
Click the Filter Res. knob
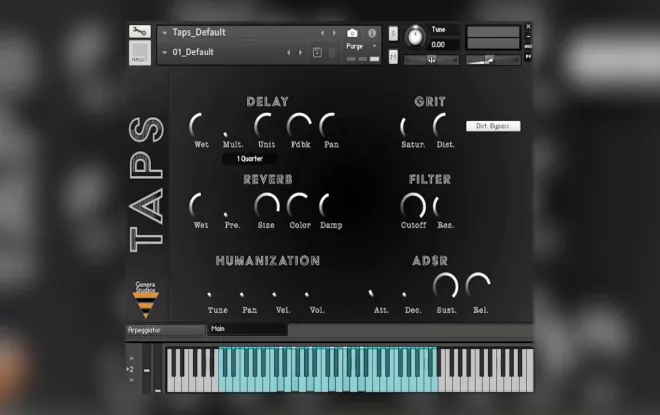click(444, 206)
